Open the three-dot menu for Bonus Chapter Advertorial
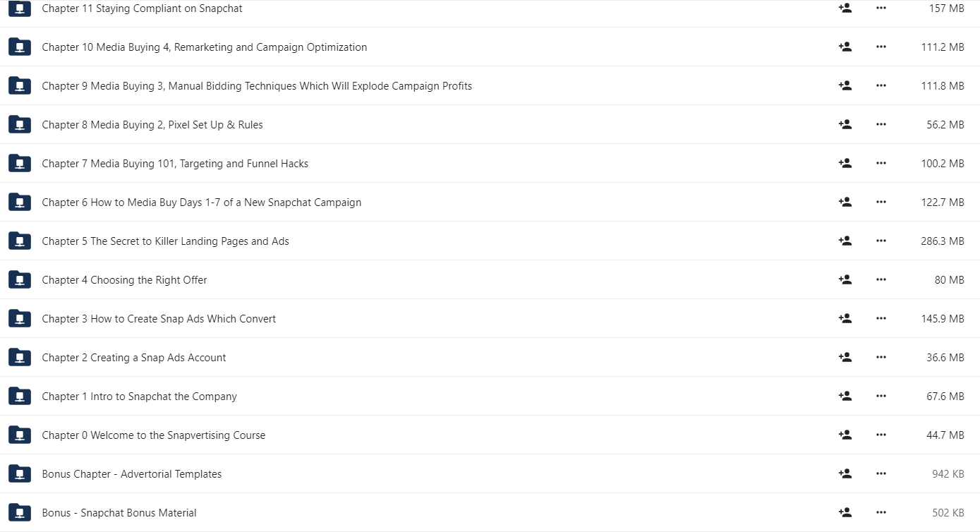 coord(881,473)
